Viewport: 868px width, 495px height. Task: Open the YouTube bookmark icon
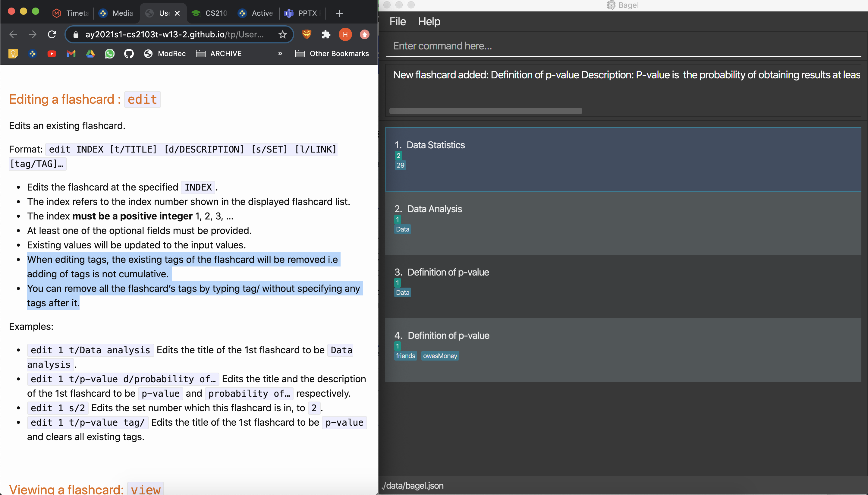[x=52, y=54]
